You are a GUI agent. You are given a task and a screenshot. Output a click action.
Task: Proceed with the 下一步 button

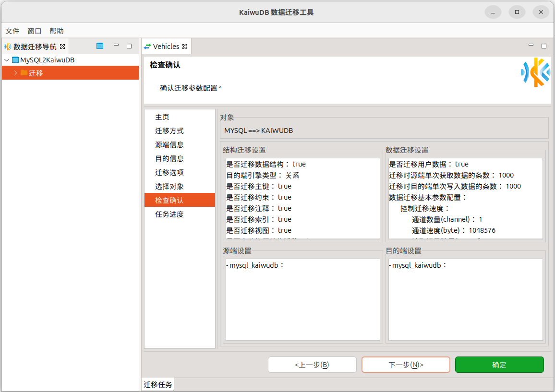pyautogui.click(x=406, y=365)
